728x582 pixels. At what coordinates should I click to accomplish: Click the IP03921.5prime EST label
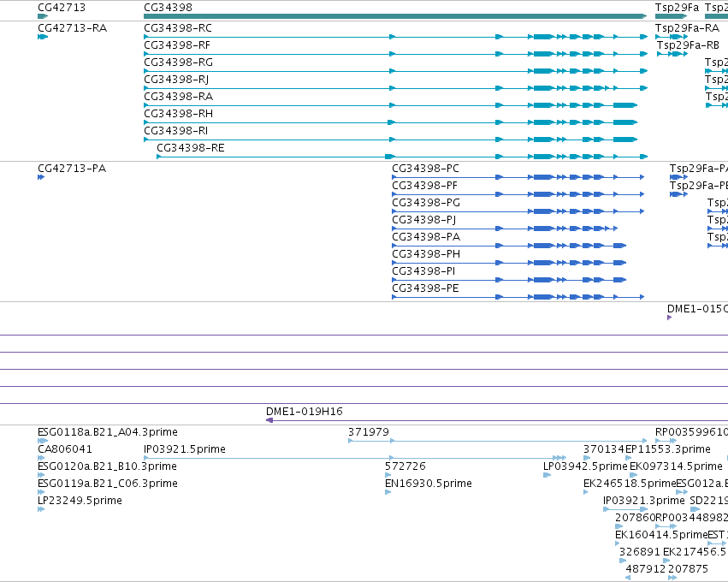[184, 449]
